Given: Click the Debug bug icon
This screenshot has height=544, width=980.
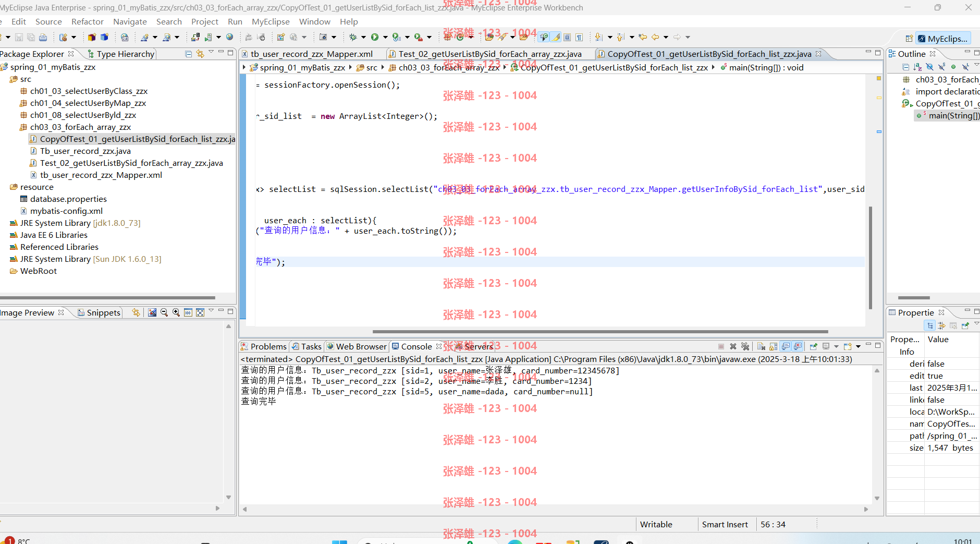Looking at the screenshot, I should point(352,37).
